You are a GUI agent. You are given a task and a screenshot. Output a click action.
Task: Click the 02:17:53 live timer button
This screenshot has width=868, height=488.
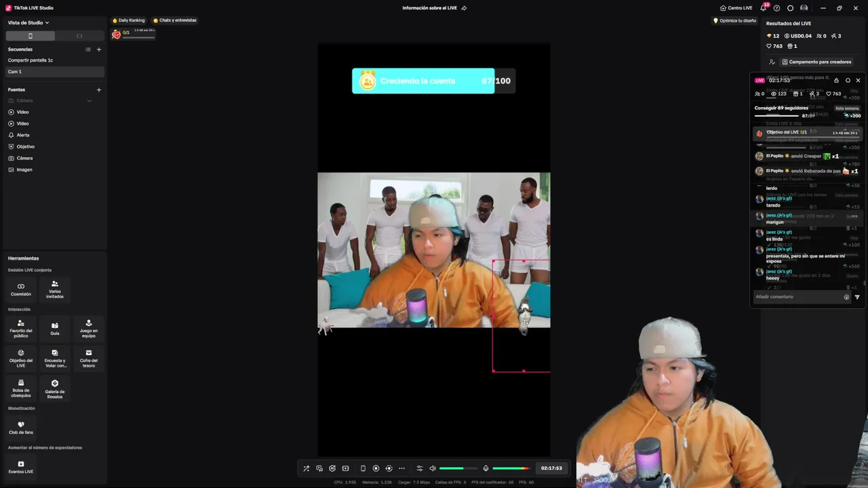551,468
